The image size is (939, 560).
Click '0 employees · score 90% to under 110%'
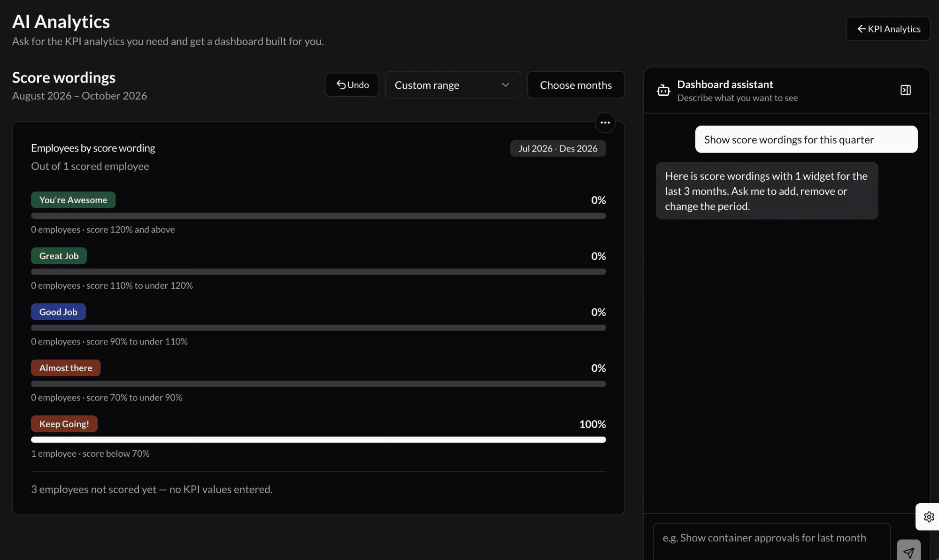click(x=109, y=341)
